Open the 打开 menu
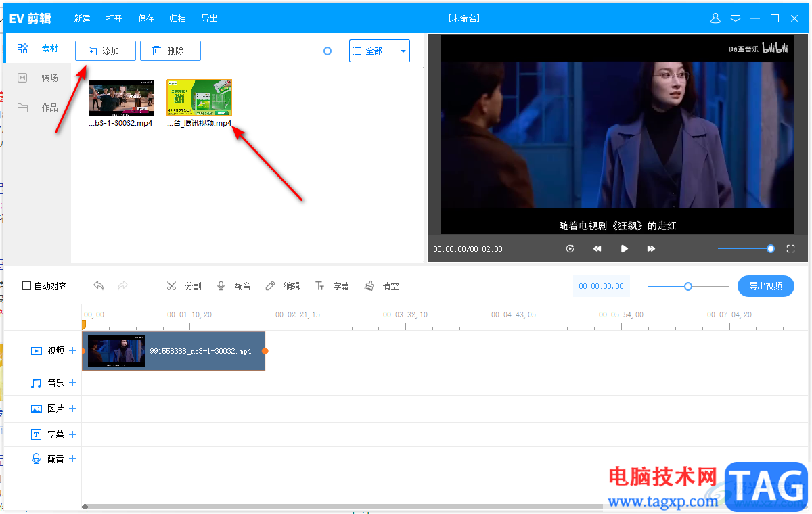 114,18
